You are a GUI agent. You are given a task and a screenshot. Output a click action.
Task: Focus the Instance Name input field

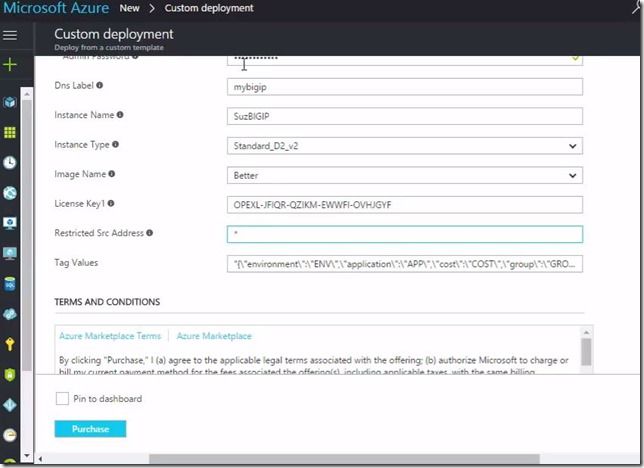coord(405,116)
